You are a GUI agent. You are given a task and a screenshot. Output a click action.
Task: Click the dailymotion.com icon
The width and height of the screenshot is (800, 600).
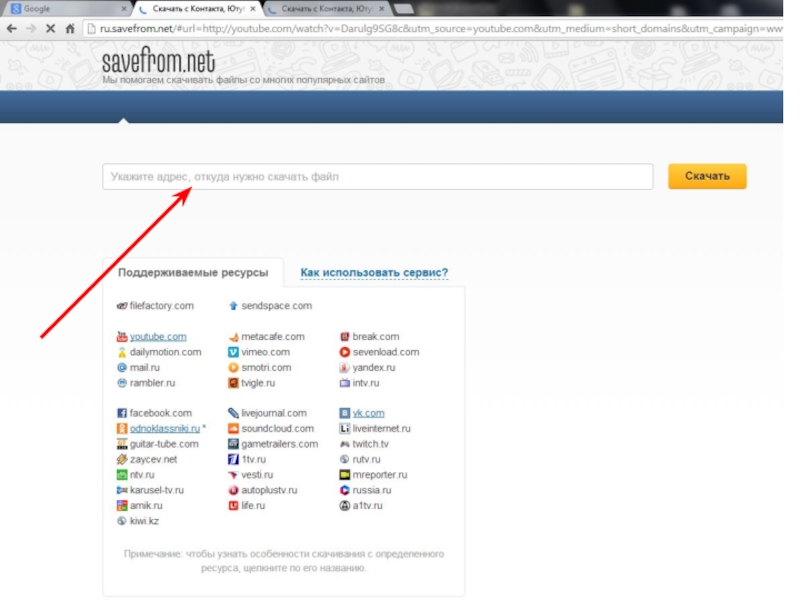(121, 352)
